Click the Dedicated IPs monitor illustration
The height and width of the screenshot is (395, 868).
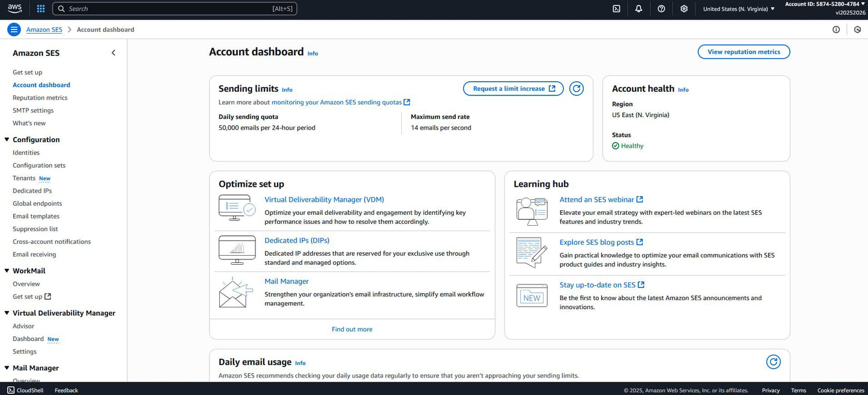(x=237, y=250)
